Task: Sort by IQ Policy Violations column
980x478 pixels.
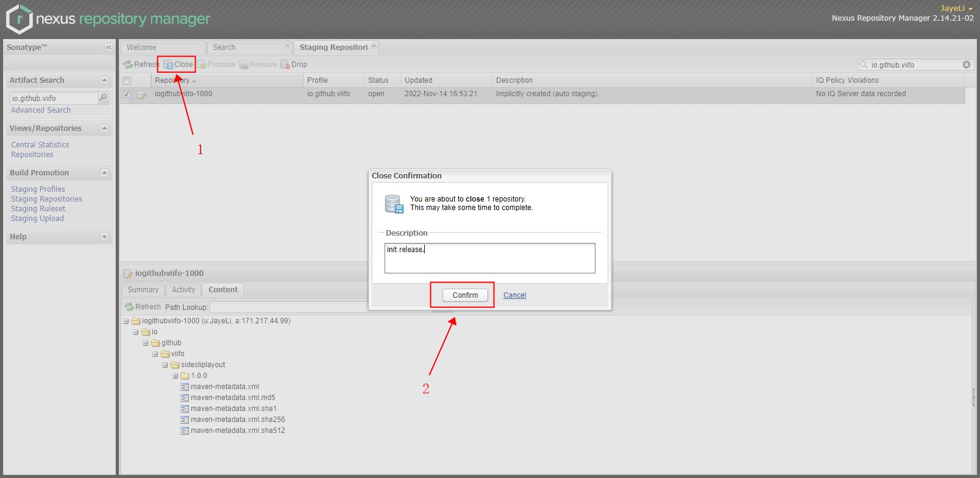Action: [x=889, y=80]
